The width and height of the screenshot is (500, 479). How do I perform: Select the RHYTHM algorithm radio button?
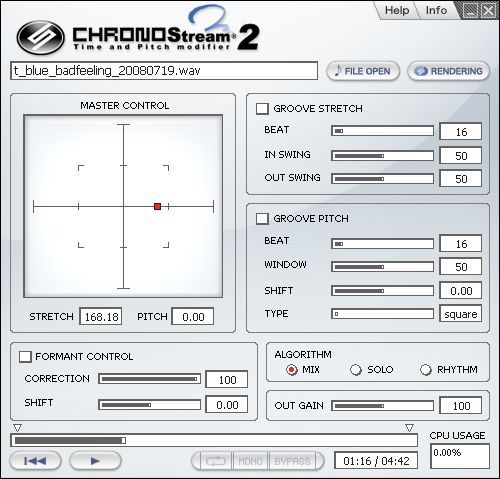coord(425,370)
